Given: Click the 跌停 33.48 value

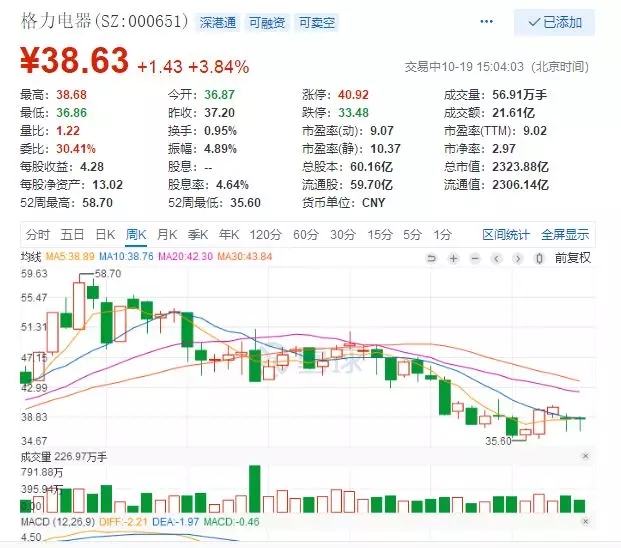Looking at the screenshot, I should click(x=353, y=113).
